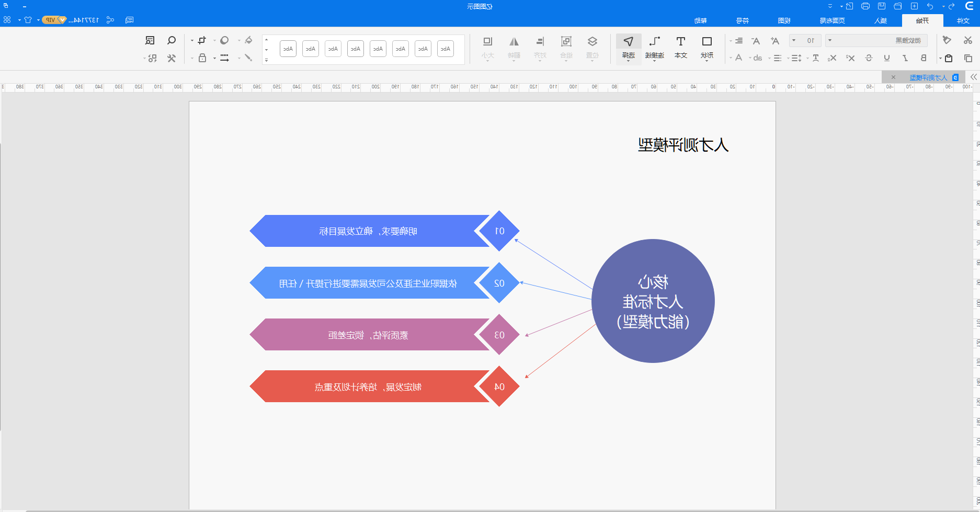980x512 pixels.
Task: Click the Print icon in title bar
Action: [865, 6]
